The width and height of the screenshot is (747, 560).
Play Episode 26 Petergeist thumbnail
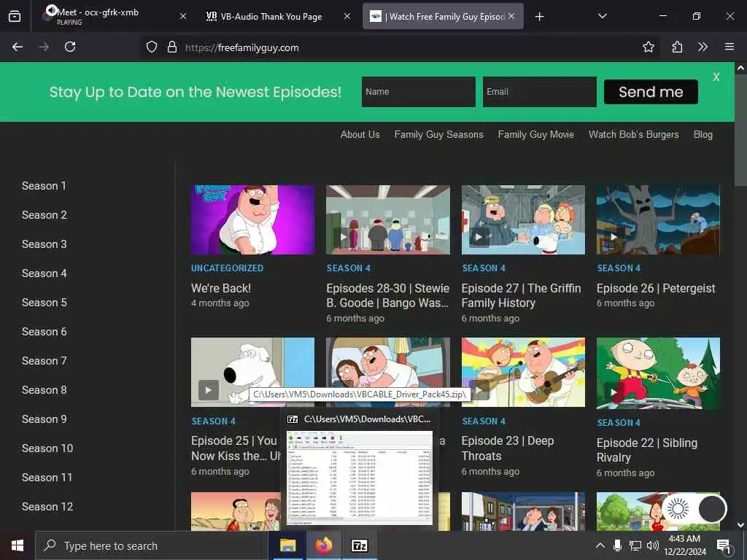click(658, 220)
